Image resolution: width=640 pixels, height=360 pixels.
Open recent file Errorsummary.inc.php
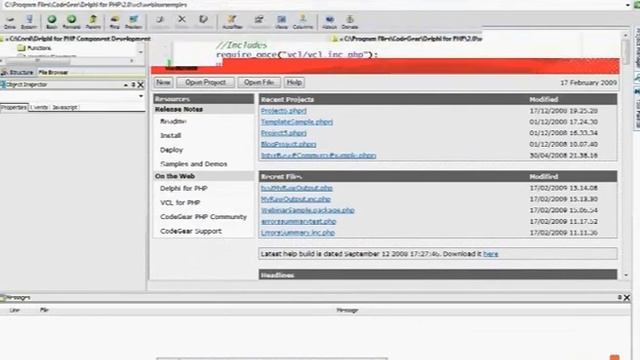click(x=298, y=233)
